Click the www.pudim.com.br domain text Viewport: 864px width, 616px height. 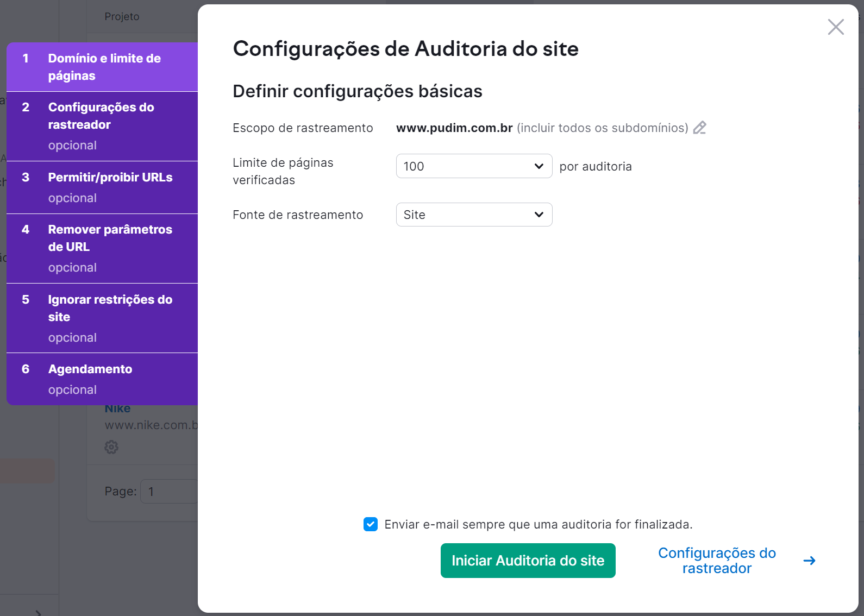pos(454,128)
